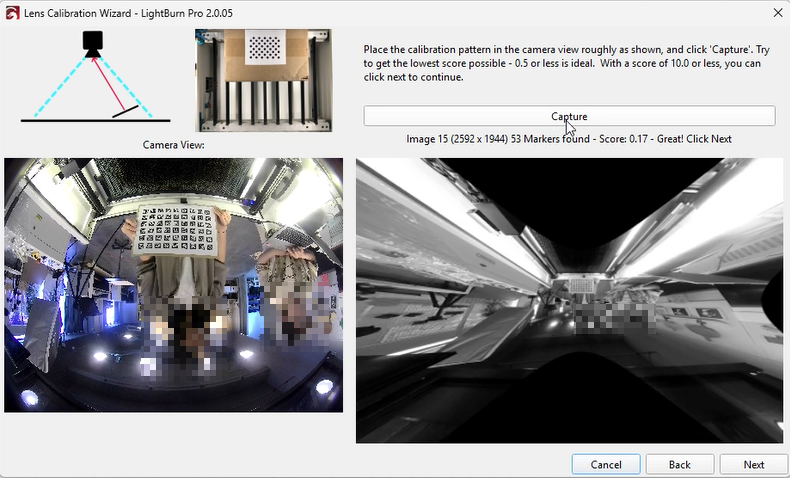
Task: Click the calibration card held in camera view
Action: (x=180, y=229)
